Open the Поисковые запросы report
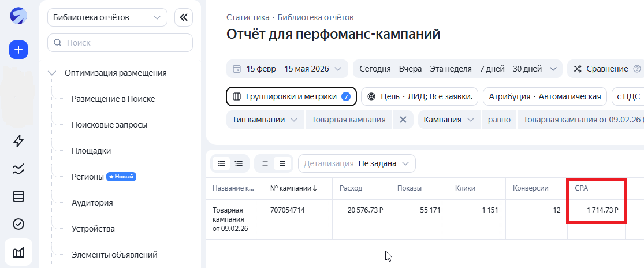 [109, 125]
